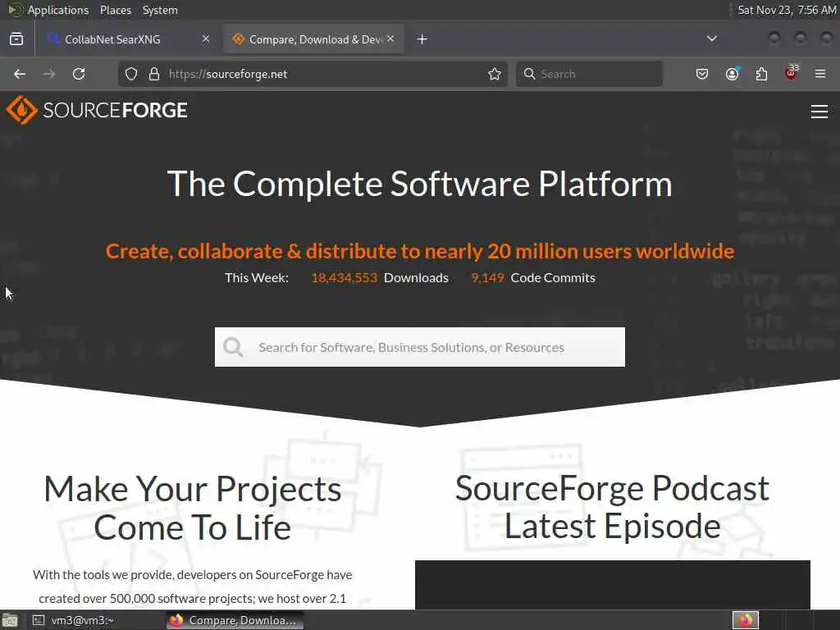Click the uBlock extension icon with badge 33
This screenshot has width=840, height=630.
[792, 73]
